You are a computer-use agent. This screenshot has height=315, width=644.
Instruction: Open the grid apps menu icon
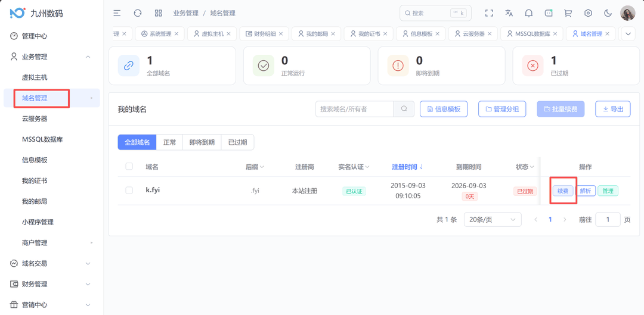(x=158, y=13)
